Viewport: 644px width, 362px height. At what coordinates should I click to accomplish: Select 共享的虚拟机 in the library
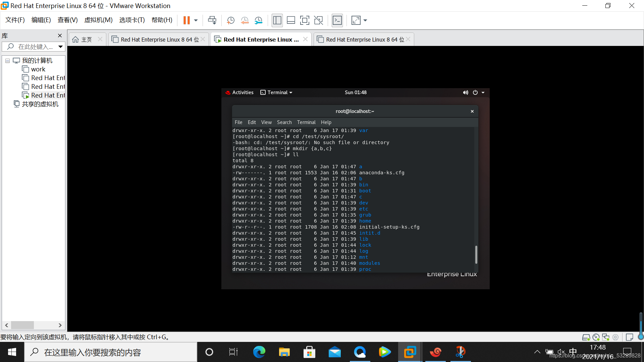click(36, 104)
